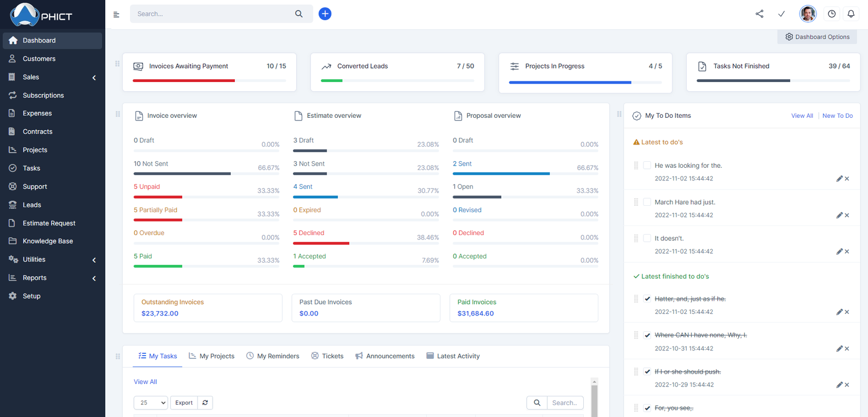Click the Dashboard Options gear button
This screenshot has height=417, width=868.
[818, 37]
